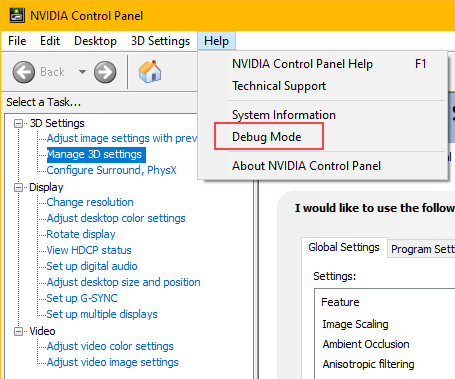
Task: Choose About NVIDIA Control Panel
Action: (323, 166)
